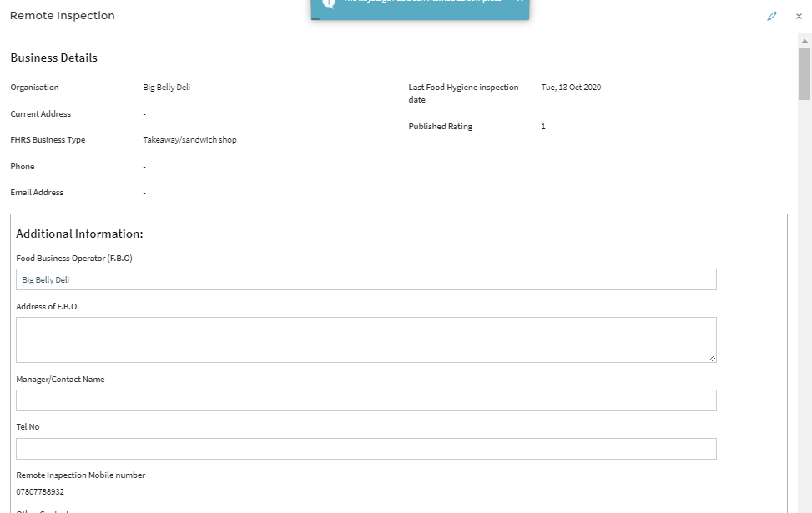The height and width of the screenshot is (513, 812).
Task: Click the Food Business Operator input field
Action: tap(366, 279)
